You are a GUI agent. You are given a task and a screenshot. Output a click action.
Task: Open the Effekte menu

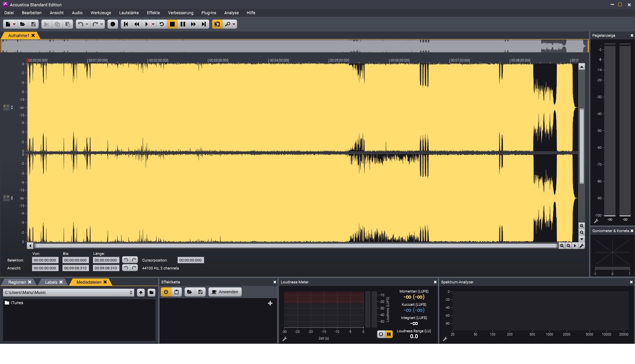click(153, 13)
